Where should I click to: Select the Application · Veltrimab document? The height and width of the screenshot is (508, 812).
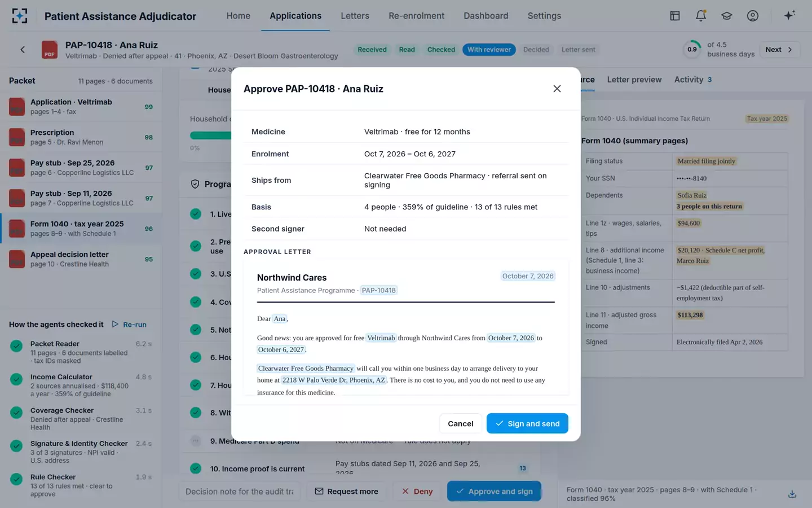click(81, 107)
